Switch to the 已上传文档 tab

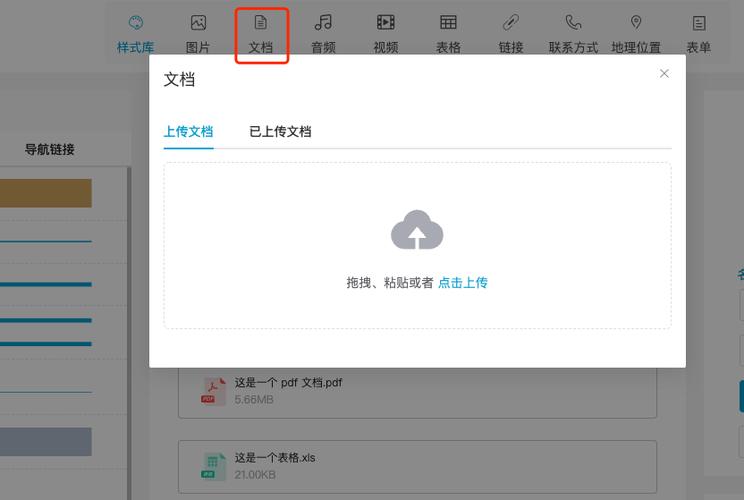(280, 131)
